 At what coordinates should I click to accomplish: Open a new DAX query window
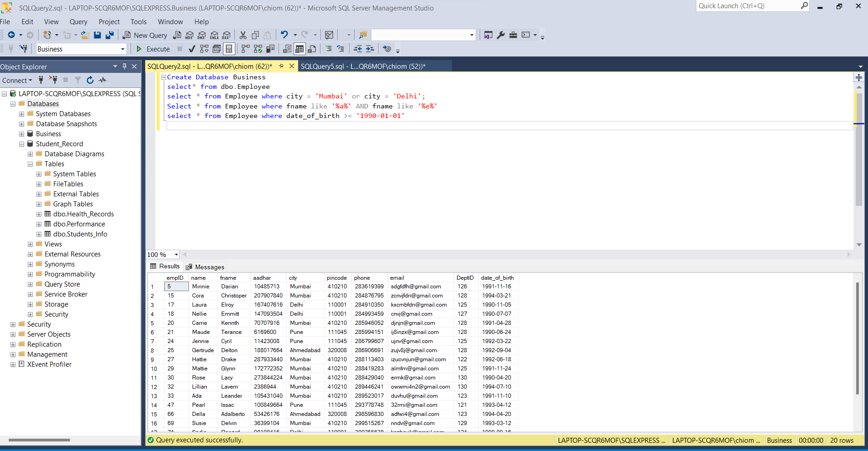coord(226,35)
